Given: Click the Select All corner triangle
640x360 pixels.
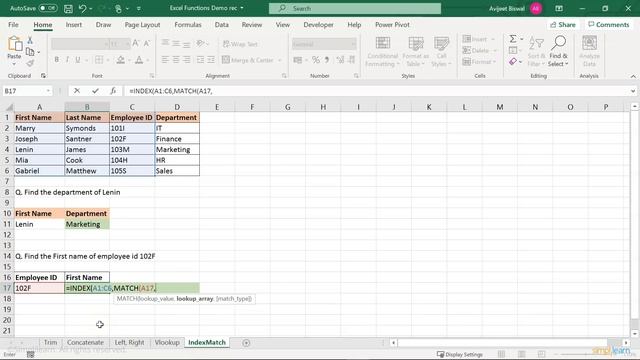Looking at the screenshot, I should (9, 107).
